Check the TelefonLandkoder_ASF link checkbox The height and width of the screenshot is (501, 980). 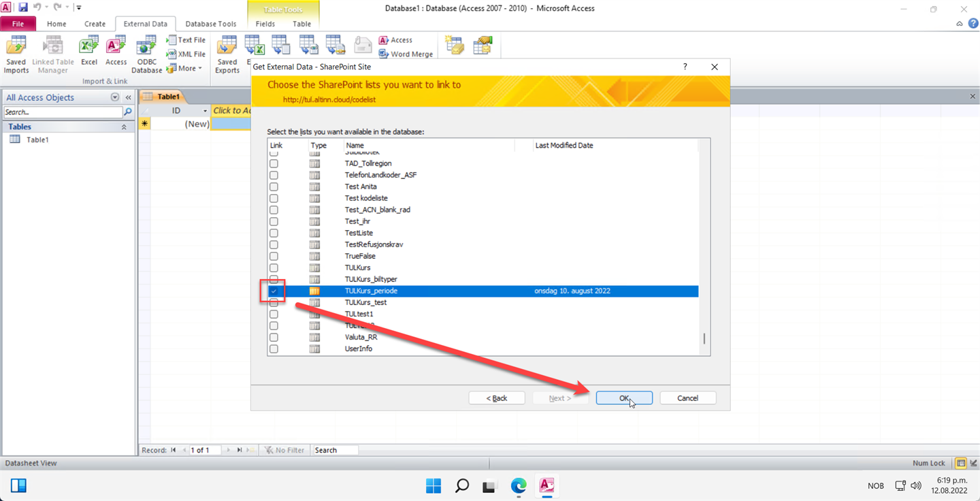[274, 175]
